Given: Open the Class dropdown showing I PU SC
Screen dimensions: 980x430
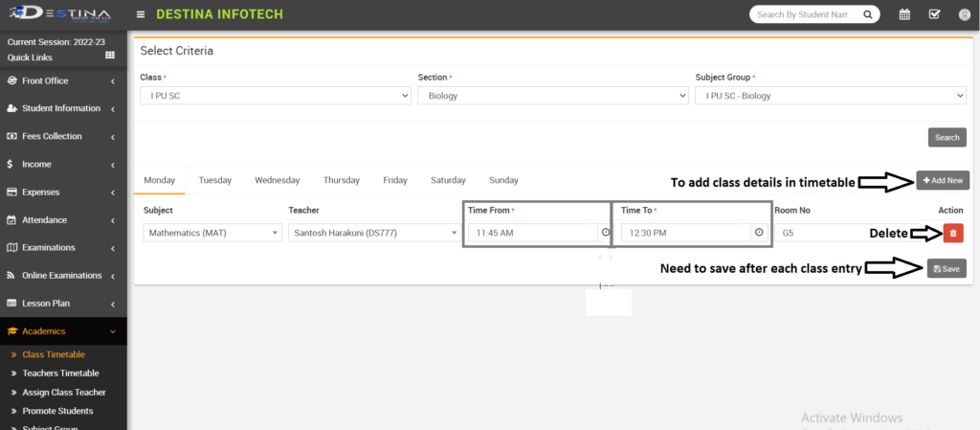Looking at the screenshot, I should [x=275, y=96].
